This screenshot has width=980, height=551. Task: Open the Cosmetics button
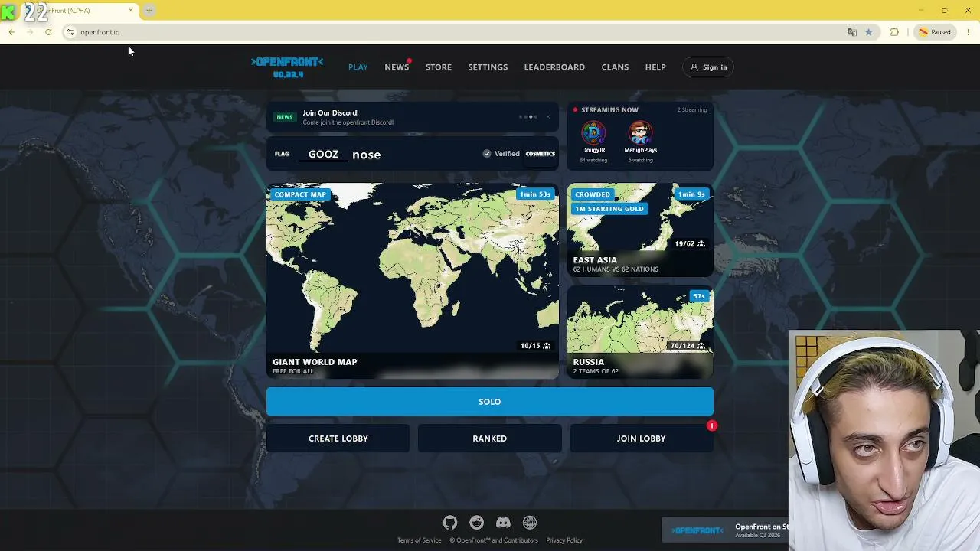point(541,154)
